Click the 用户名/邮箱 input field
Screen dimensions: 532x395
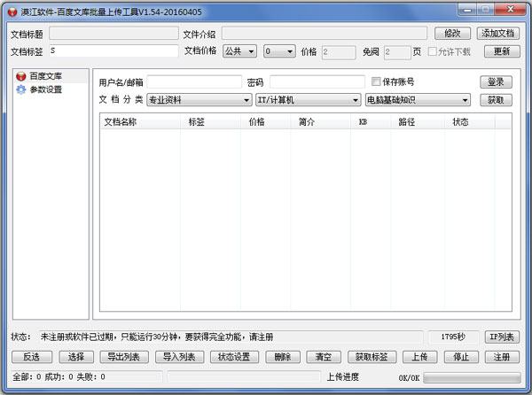(194, 82)
